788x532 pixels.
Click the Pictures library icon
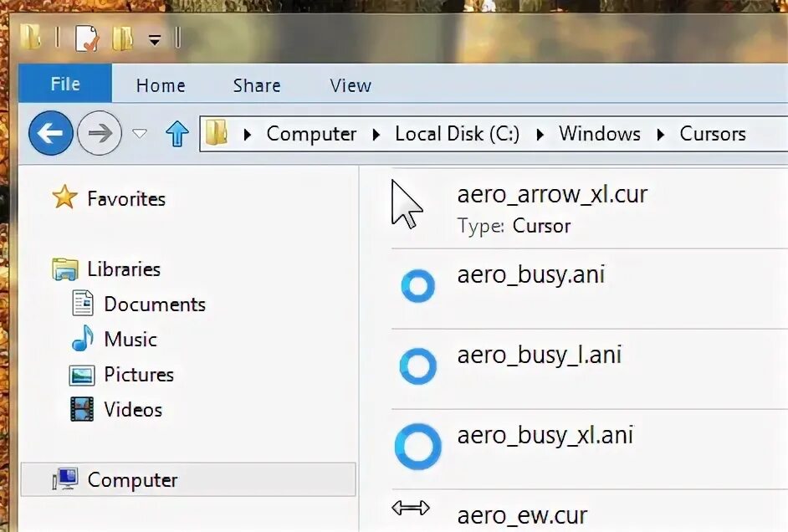(x=81, y=376)
